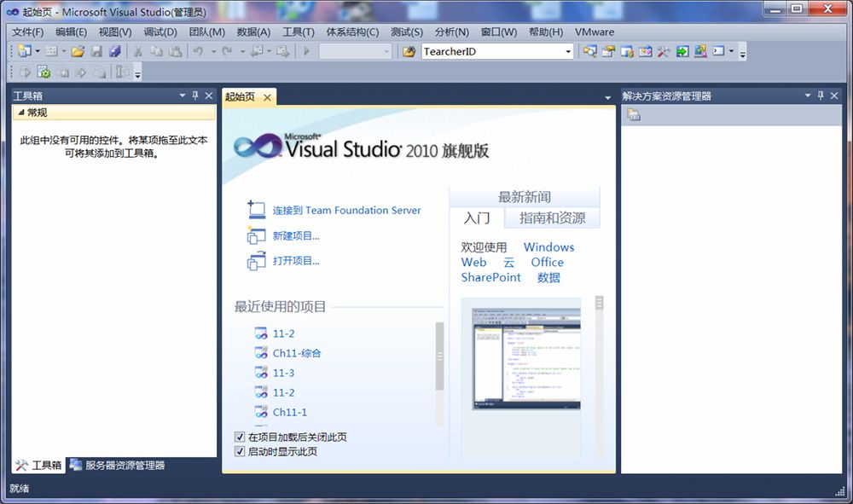
Task: Click the New Project toolbar icon
Action: [x=25, y=51]
